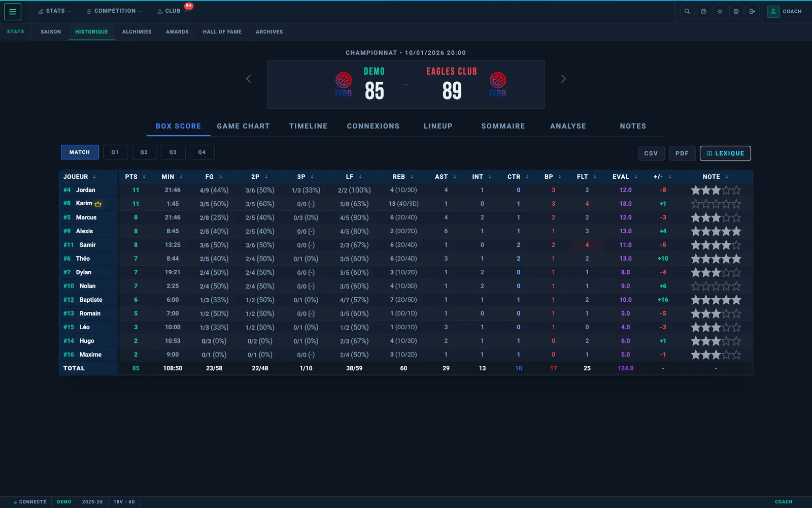Open the Lexique glossary button
This screenshot has height=508, width=812.
[x=725, y=153]
